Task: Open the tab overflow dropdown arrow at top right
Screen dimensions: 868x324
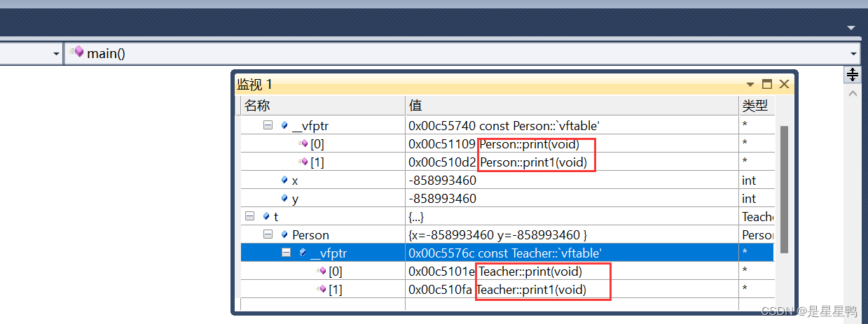Action: click(x=851, y=28)
